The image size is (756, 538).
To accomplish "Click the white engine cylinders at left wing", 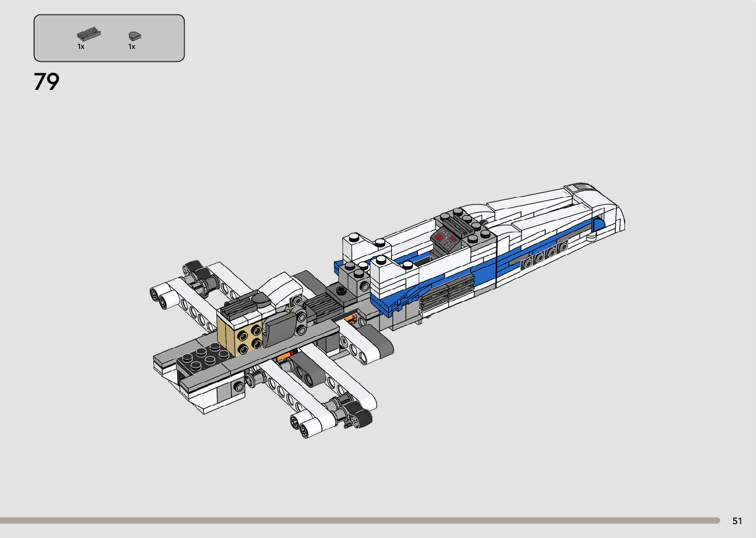I will (161, 295).
